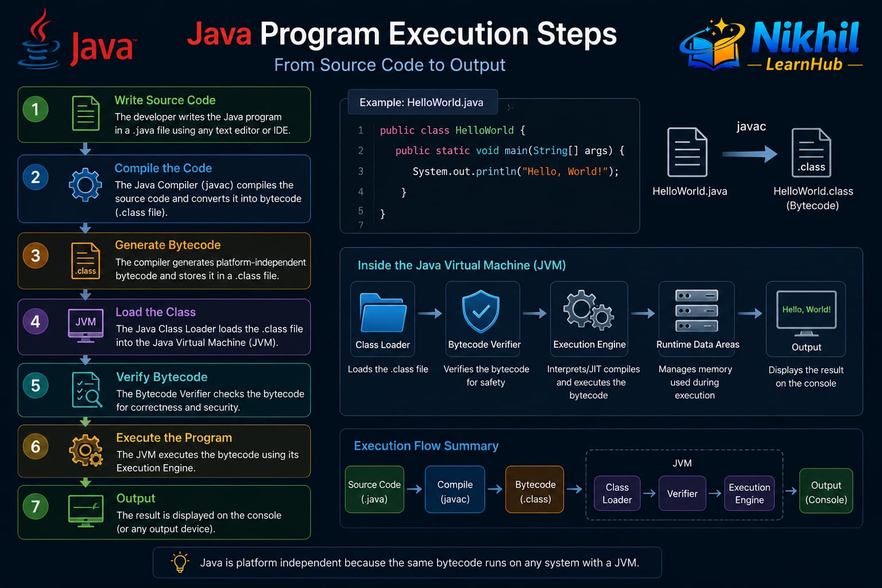Click the lightbulb tip icon

coord(180,562)
